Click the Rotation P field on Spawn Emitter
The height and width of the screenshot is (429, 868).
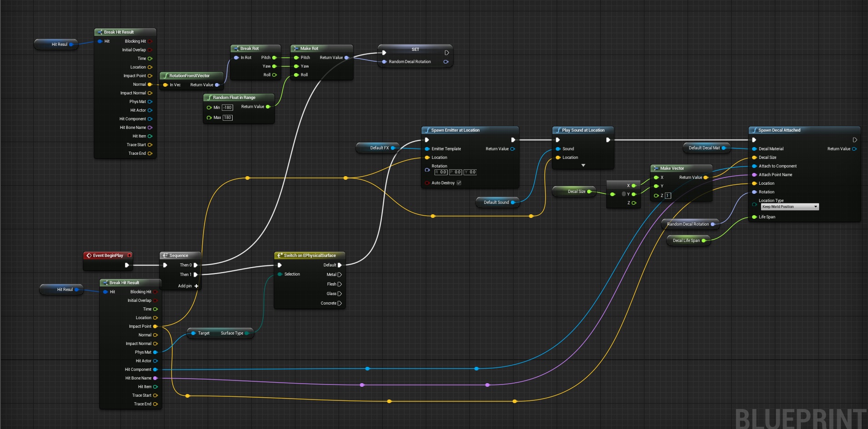tap(455, 172)
